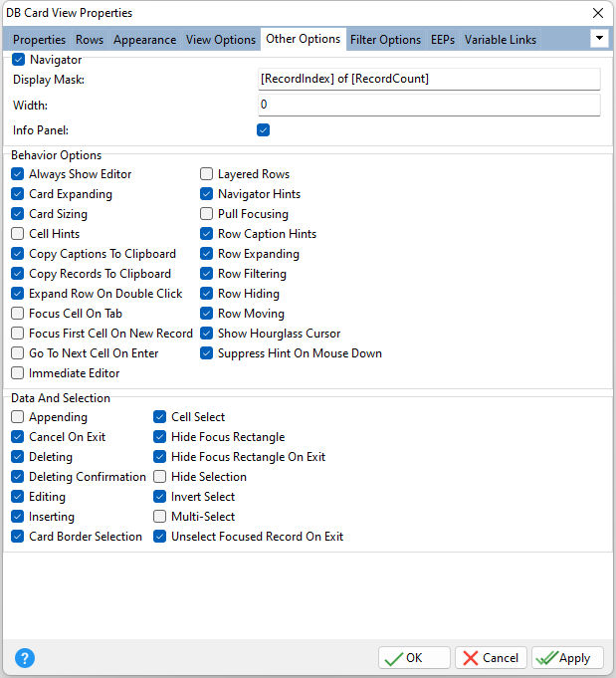Toggle Invert Select checkbox
Image resolution: width=616 pixels, height=678 pixels.
point(160,497)
